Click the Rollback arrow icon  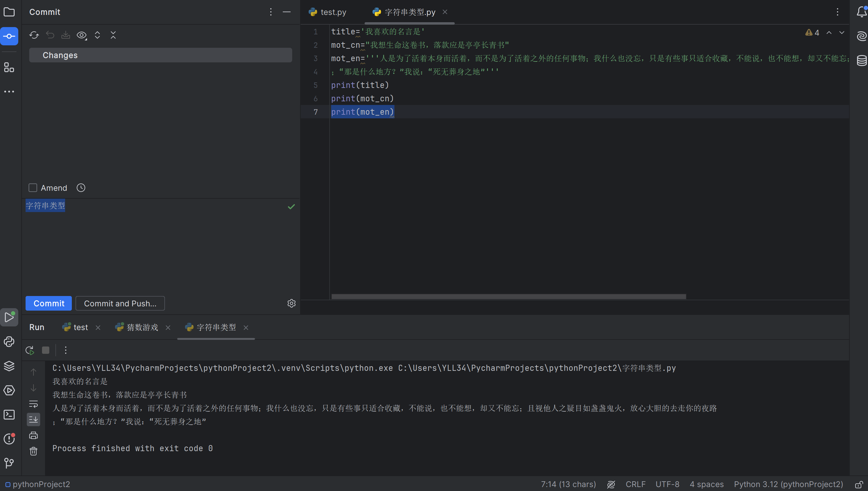coord(50,35)
